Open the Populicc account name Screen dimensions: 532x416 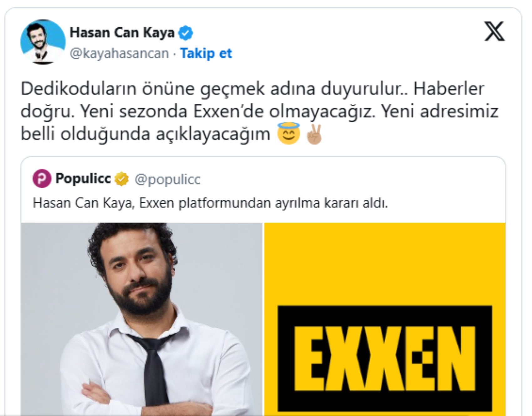pyautogui.click(x=83, y=179)
